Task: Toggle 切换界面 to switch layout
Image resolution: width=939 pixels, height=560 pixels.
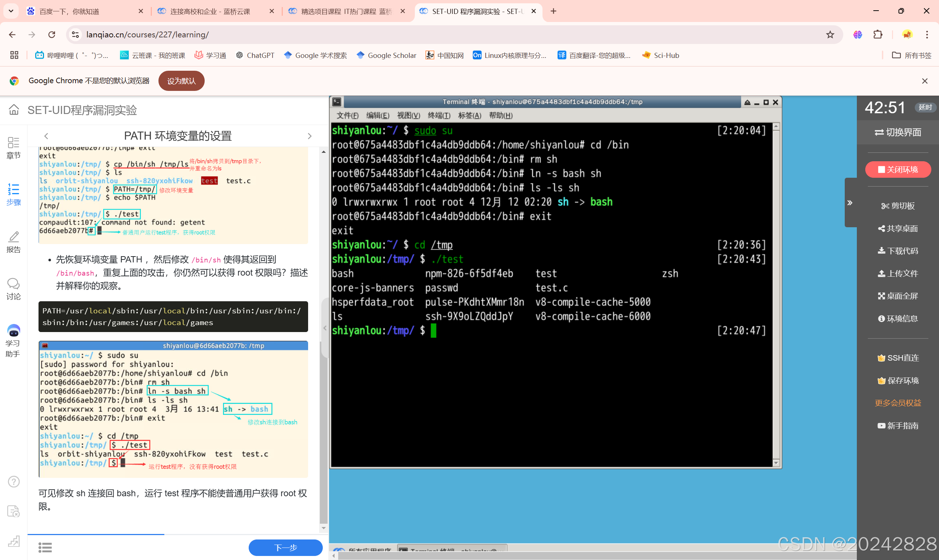Action: click(x=898, y=132)
